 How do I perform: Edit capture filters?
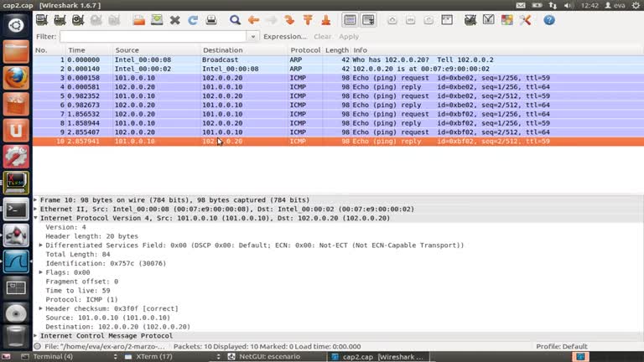click(x=470, y=20)
